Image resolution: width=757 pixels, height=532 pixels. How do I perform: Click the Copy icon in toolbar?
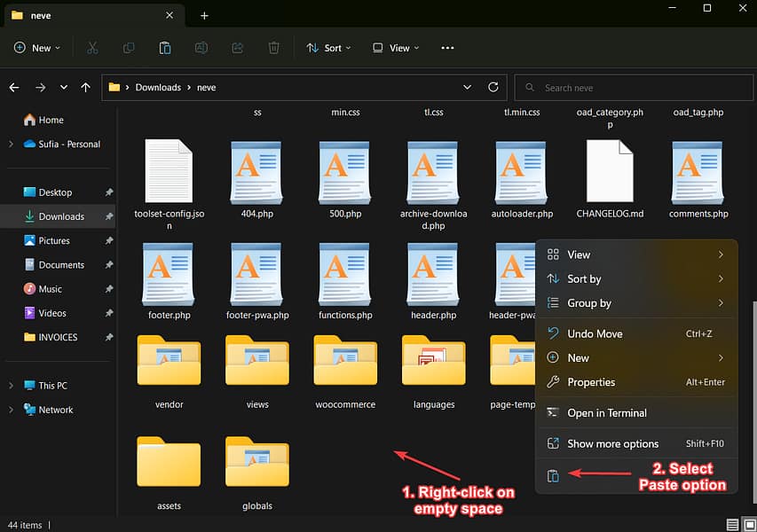[129, 48]
